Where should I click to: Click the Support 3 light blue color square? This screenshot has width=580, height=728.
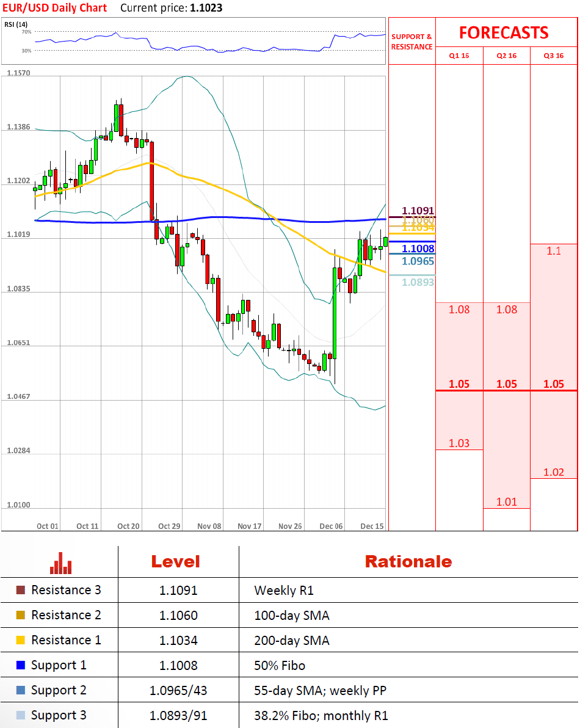pos(21,715)
